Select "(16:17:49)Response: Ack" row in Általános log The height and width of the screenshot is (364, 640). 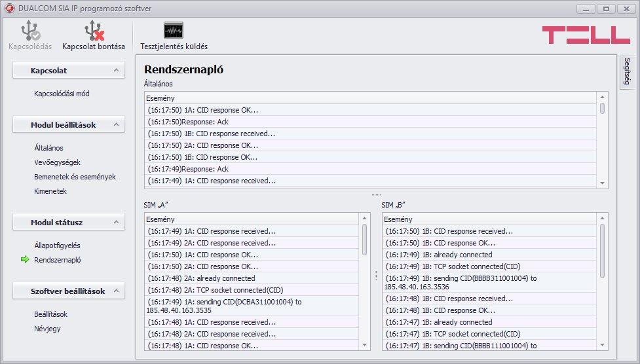[x=370, y=169]
